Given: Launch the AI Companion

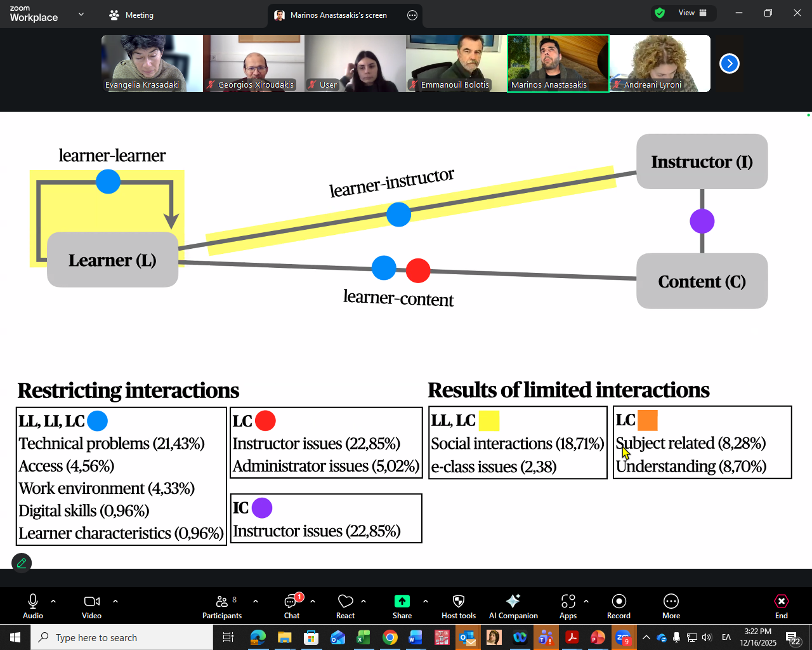Looking at the screenshot, I should point(513,607).
